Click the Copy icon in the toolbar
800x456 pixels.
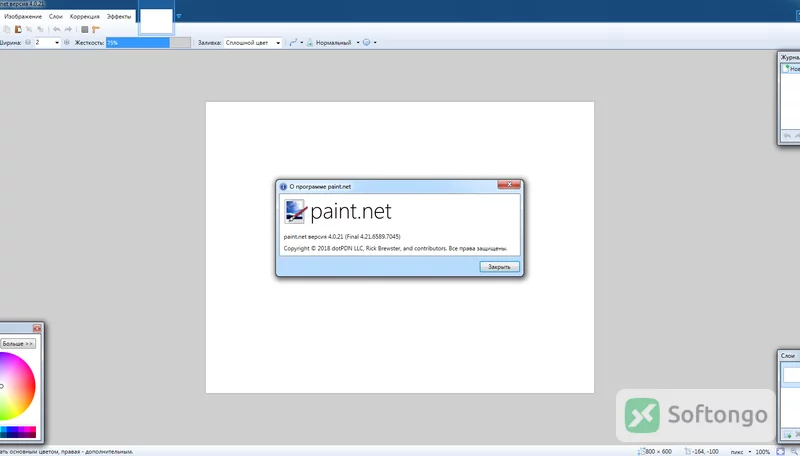click(6, 30)
